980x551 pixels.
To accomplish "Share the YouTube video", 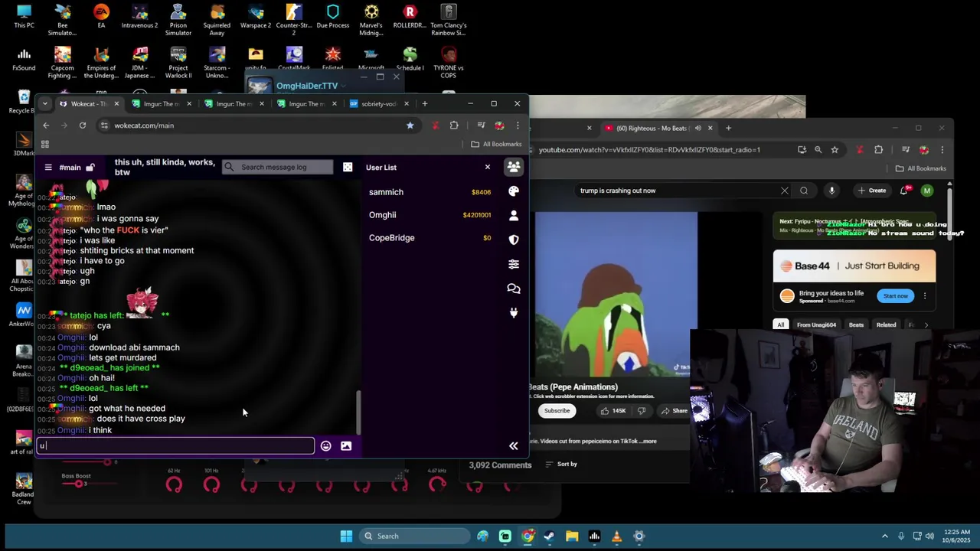I will coord(674,411).
